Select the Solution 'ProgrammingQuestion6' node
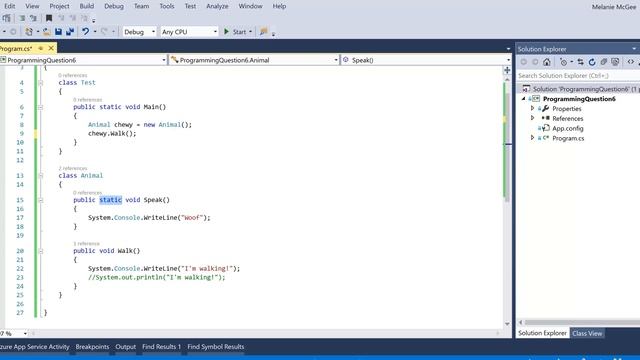640x360 pixels. [582, 89]
